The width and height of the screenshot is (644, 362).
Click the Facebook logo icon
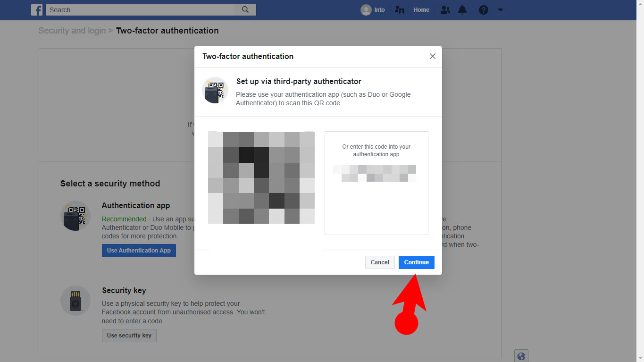pos(37,10)
